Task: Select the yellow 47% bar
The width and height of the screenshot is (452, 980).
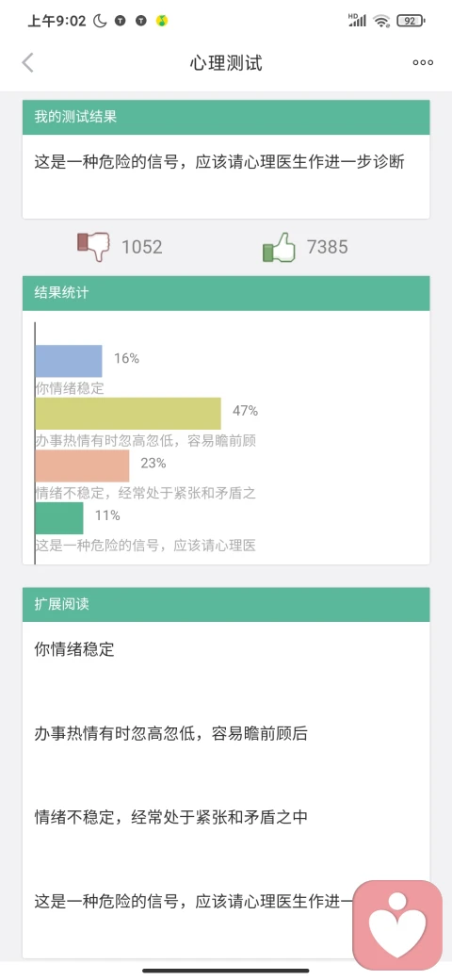Action: 128,413
